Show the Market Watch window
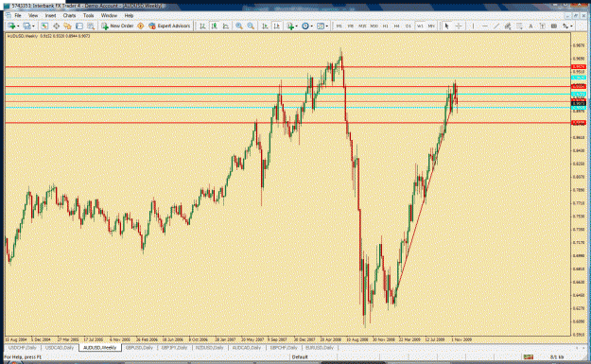 coord(44,26)
